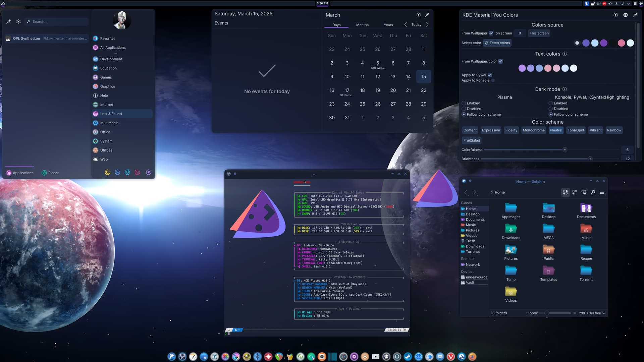Image resolution: width=644 pixels, height=362 pixels.
Task: Click the terminal window's keep-below arrow
Action: pos(392,174)
